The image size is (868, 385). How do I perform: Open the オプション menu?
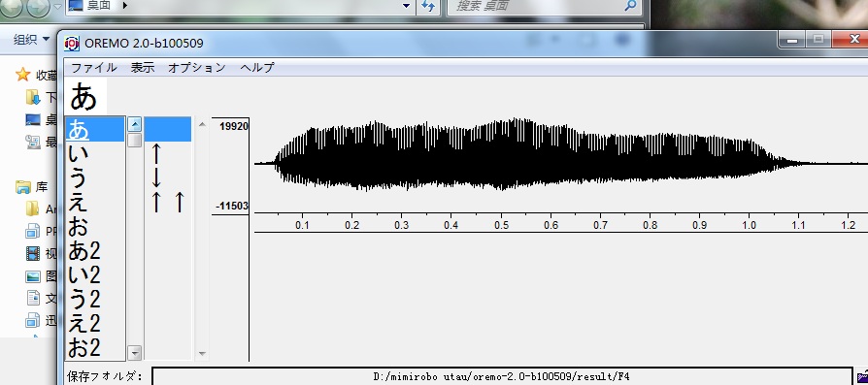pos(196,68)
